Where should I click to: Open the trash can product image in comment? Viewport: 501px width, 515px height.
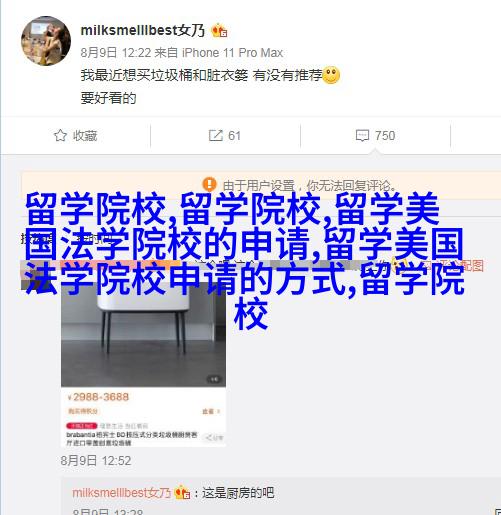tap(143, 333)
